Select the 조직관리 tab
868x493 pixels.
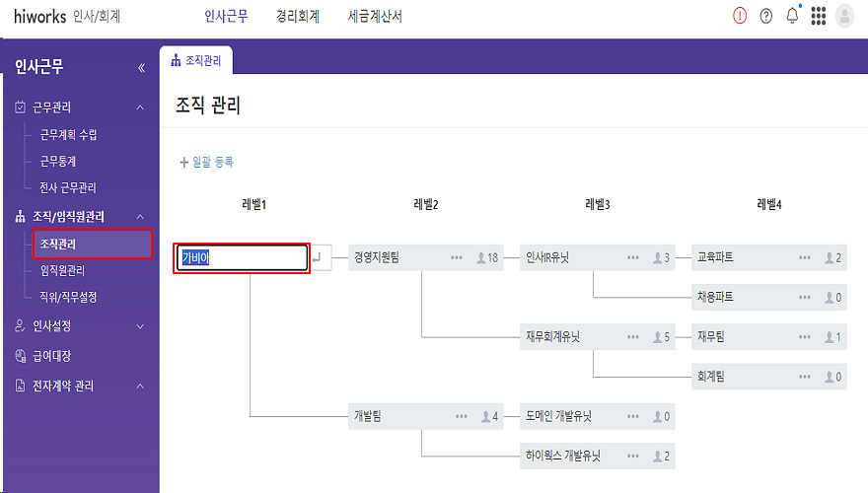click(196, 60)
